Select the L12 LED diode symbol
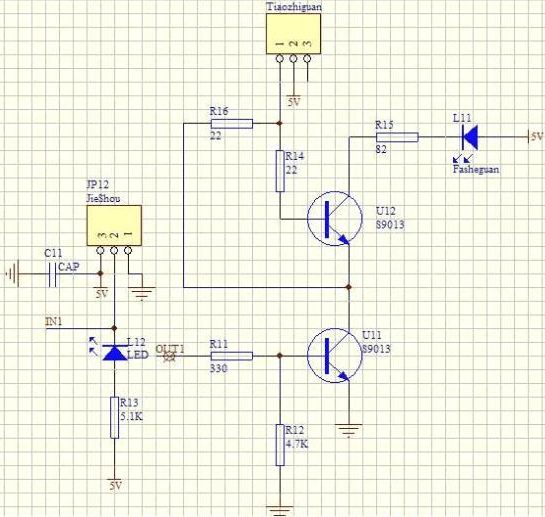The image size is (545, 517). tap(115, 352)
